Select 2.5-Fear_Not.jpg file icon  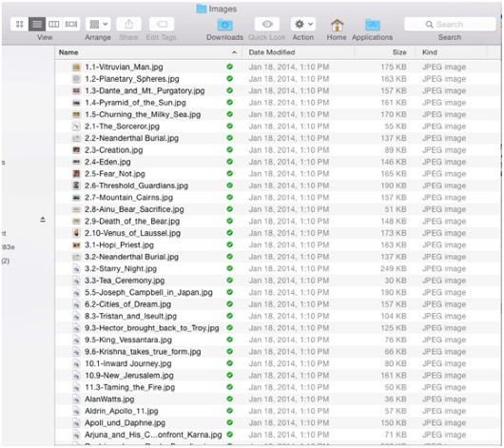[76, 174]
